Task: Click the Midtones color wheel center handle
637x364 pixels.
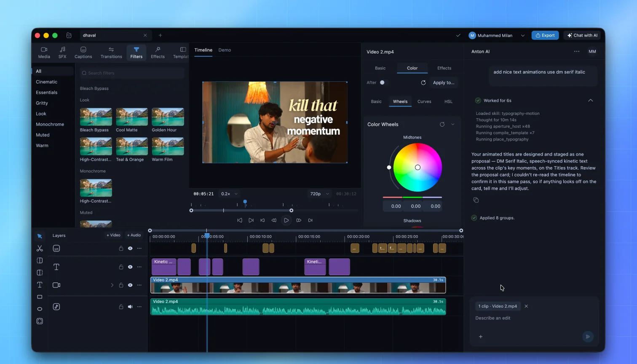Action: (418, 167)
